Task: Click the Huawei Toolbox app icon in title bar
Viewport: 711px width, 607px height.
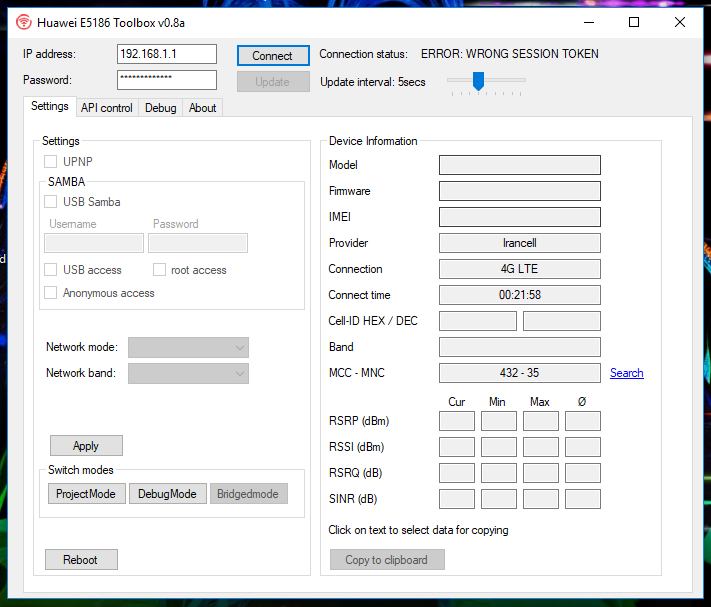Action: point(24,22)
